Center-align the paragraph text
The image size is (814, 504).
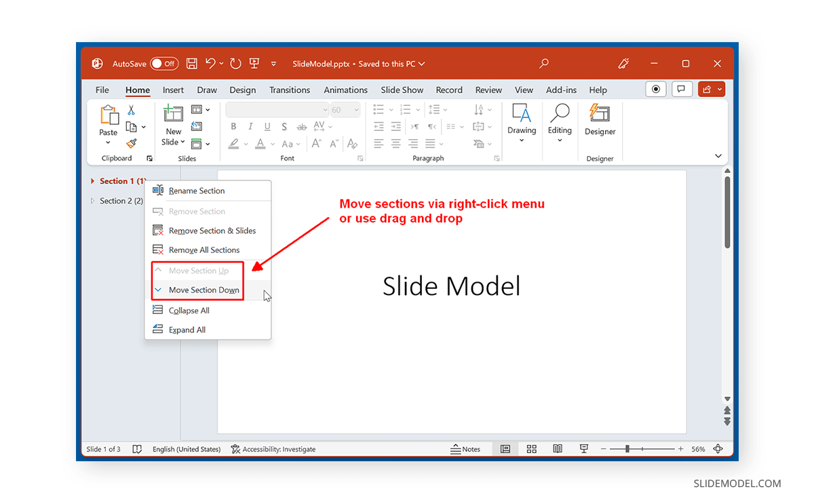[395, 143]
